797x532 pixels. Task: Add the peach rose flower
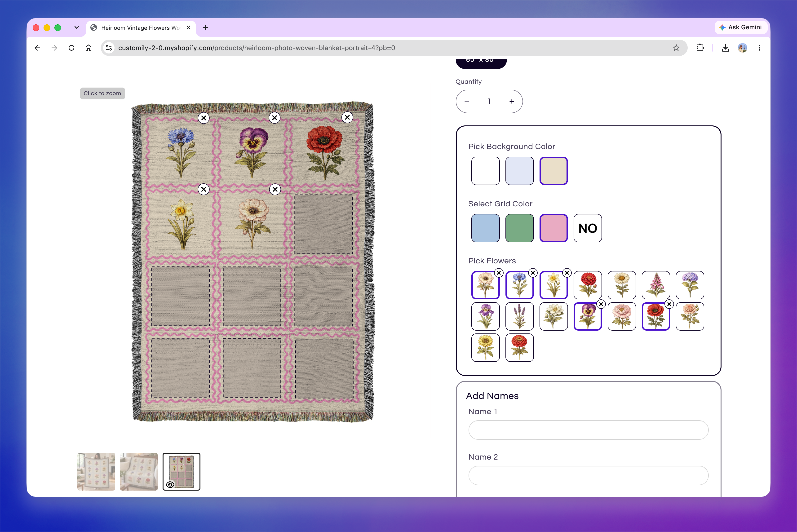[x=690, y=316]
